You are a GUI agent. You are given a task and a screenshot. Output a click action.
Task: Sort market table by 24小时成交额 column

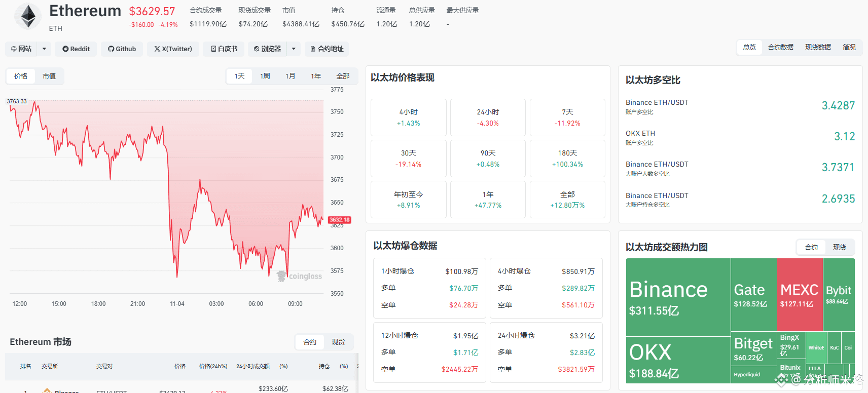252,366
